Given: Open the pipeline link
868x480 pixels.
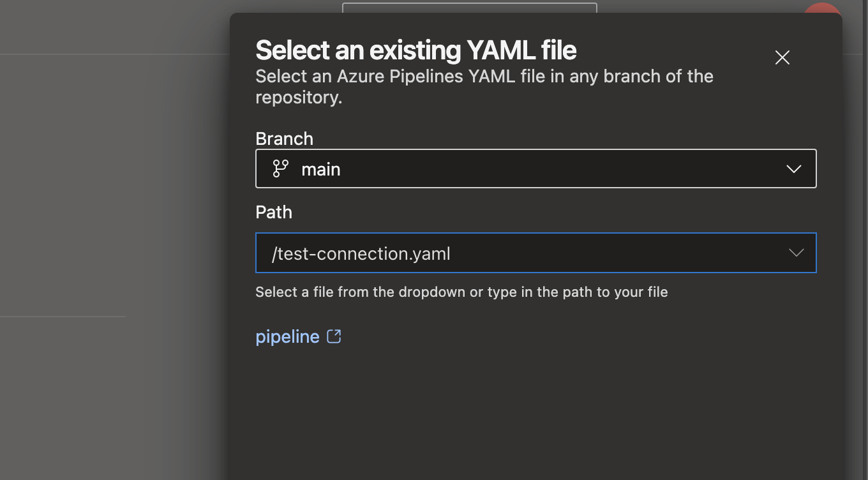Looking at the screenshot, I should click(x=287, y=336).
